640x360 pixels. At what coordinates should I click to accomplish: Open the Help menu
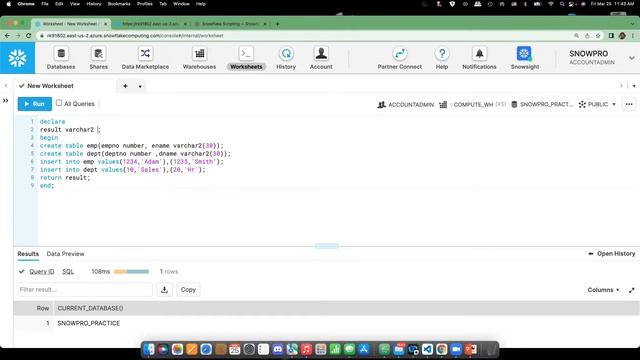click(442, 58)
